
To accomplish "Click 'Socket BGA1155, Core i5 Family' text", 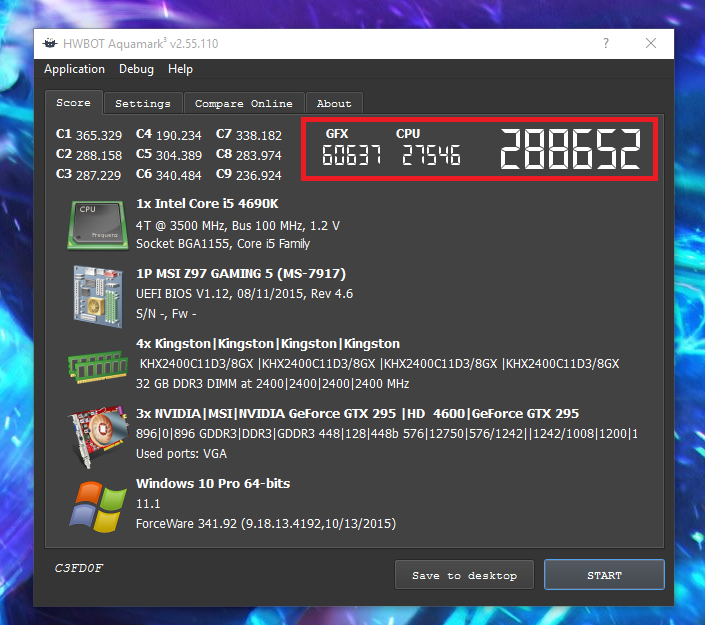I will 223,244.
